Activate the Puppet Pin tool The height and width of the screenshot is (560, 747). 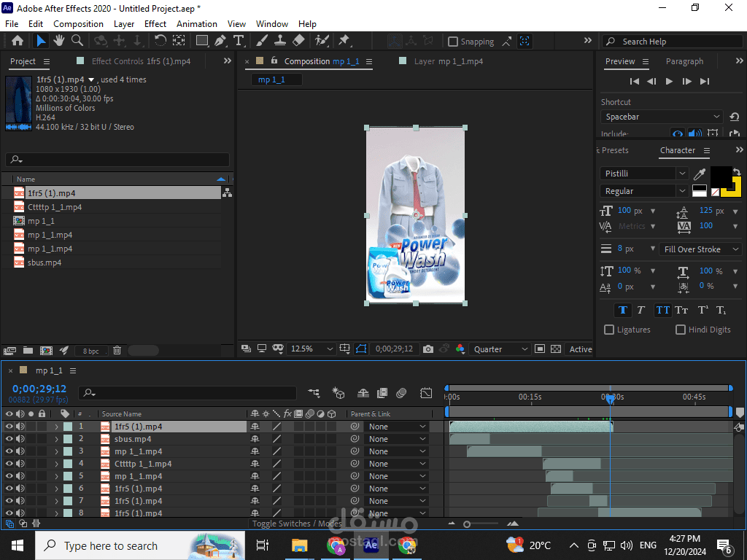click(x=344, y=41)
